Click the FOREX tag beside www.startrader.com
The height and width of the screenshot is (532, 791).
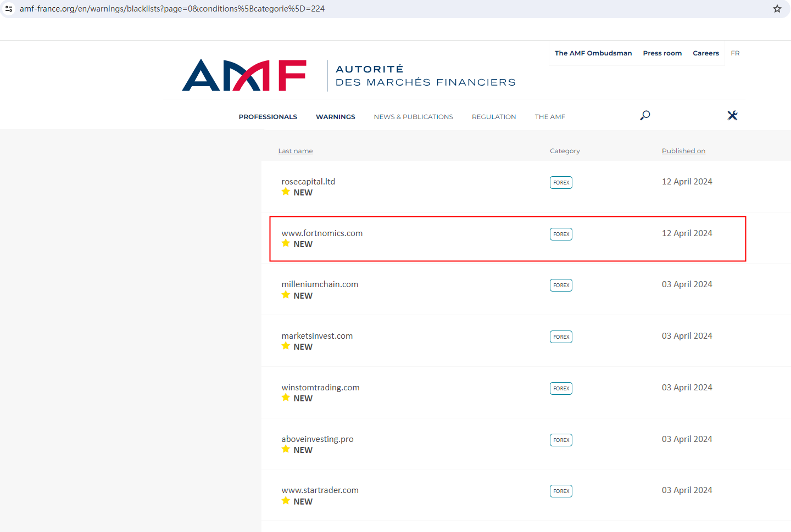point(561,491)
